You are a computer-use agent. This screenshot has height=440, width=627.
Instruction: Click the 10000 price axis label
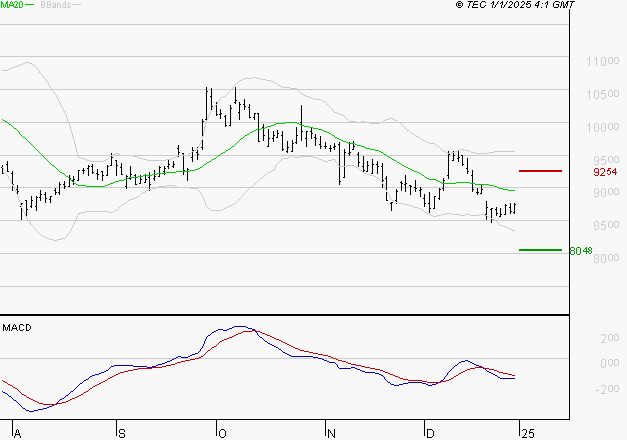click(x=603, y=128)
